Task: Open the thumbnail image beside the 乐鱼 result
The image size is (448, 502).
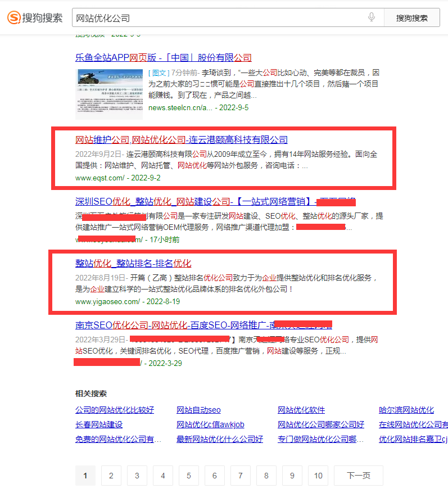Action: [x=109, y=94]
